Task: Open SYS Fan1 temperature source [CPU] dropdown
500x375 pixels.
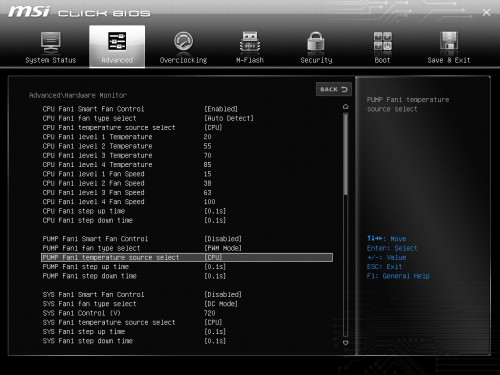Action: click(213, 323)
